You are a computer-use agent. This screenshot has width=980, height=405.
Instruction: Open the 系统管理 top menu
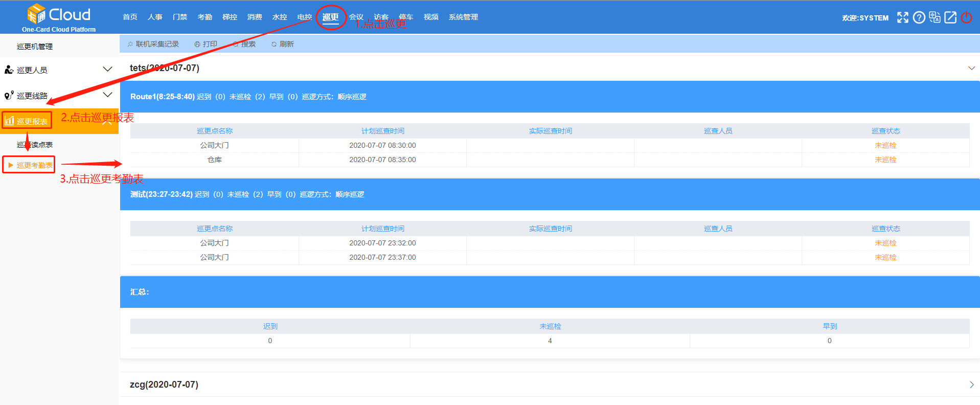(x=463, y=17)
